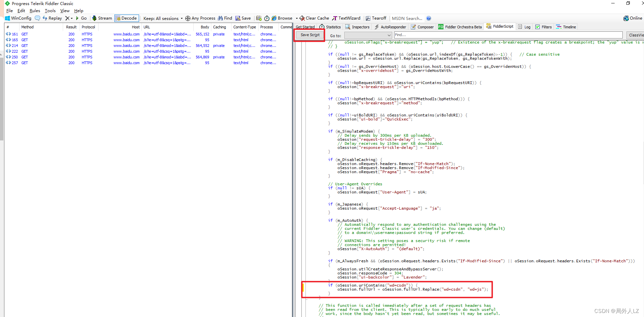Open the View menu
This screenshot has width=644, height=317.
click(65, 11)
